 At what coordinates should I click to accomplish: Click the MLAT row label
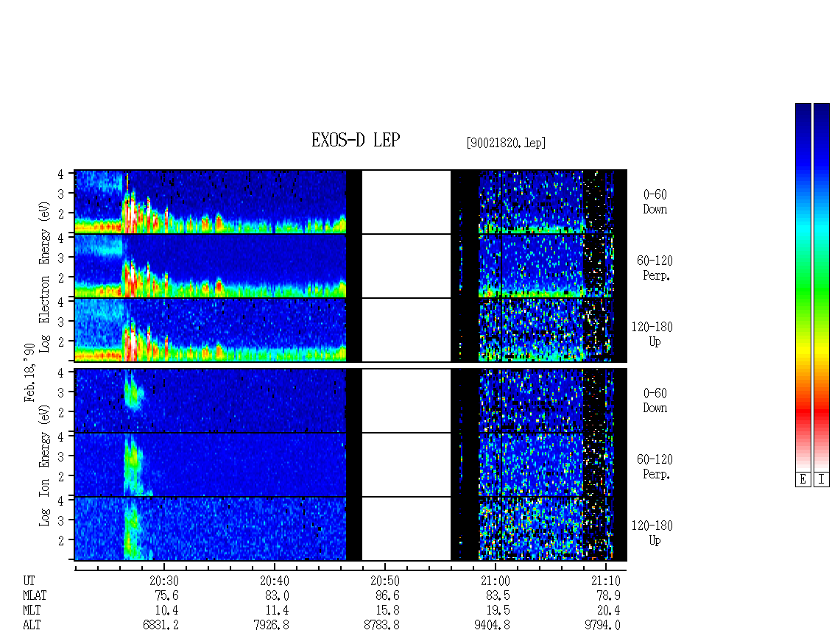[35, 595]
